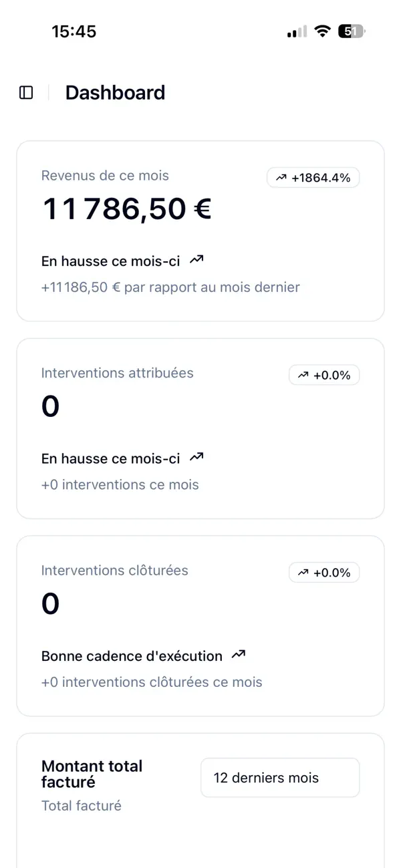Toggle the sidebar panel icon
This screenshot has width=401, height=868.
tap(26, 93)
